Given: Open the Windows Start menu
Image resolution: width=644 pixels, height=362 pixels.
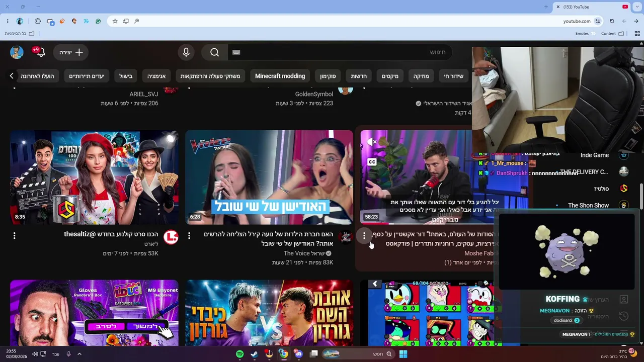Looking at the screenshot, I should tap(403, 354).
